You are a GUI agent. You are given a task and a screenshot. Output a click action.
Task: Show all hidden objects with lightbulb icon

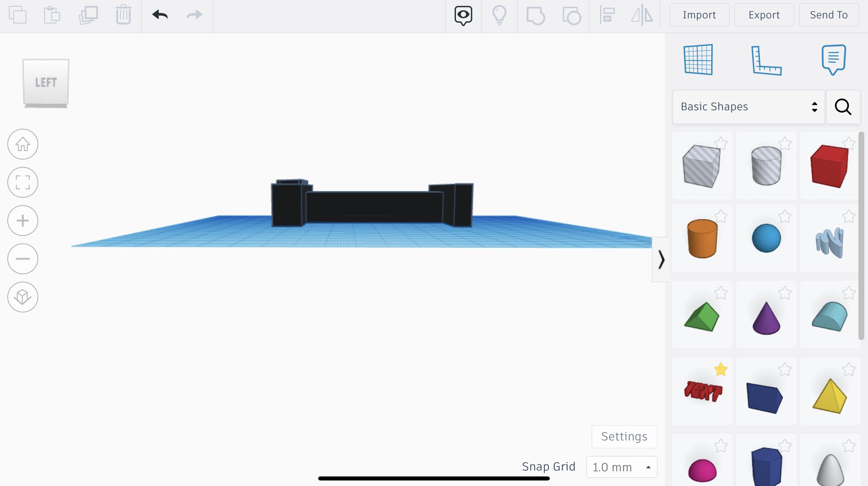coord(499,15)
